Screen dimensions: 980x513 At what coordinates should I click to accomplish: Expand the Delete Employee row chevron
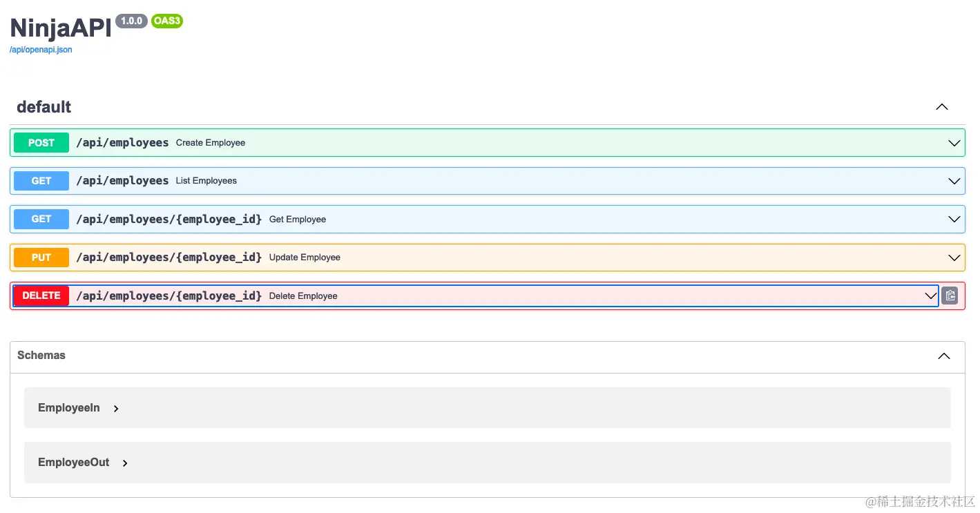coord(930,296)
